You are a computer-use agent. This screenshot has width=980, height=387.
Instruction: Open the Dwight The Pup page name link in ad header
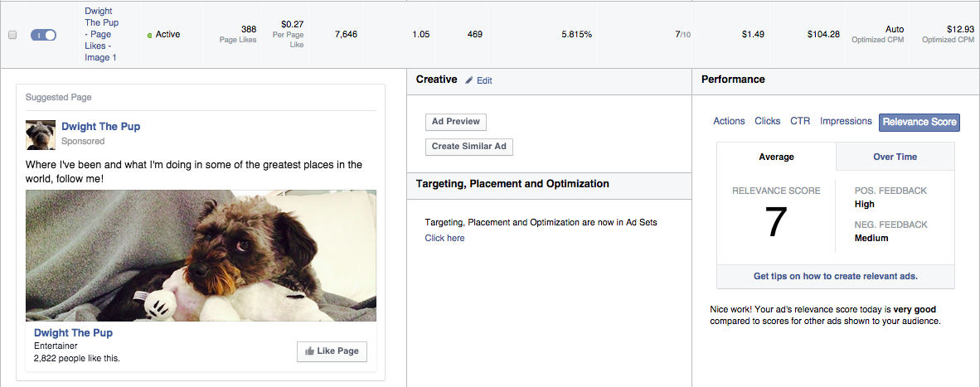pyautogui.click(x=100, y=127)
